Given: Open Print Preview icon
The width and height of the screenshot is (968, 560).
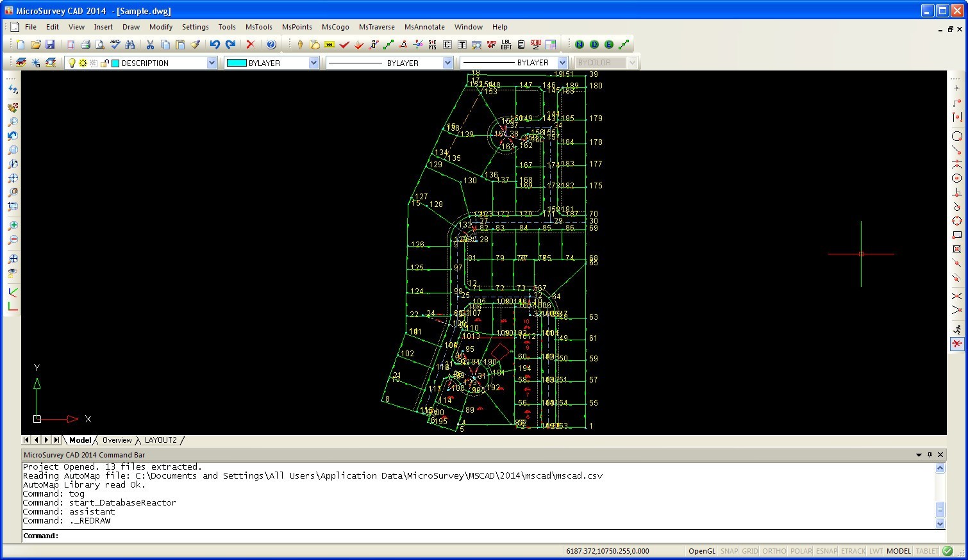Looking at the screenshot, I should (x=99, y=44).
